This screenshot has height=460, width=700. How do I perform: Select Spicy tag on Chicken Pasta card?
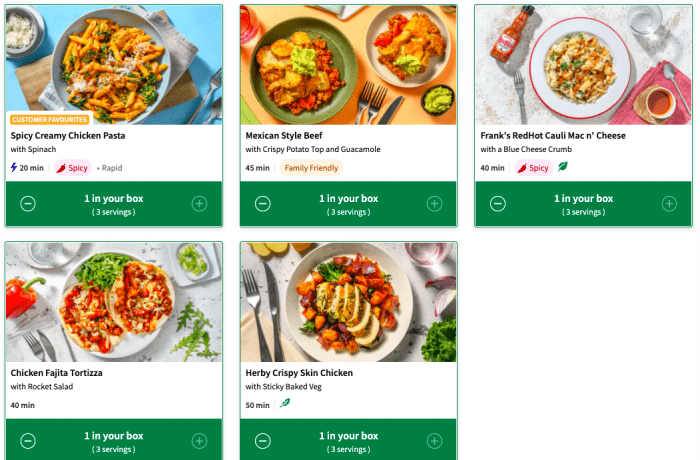pyautogui.click(x=72, y=168)
